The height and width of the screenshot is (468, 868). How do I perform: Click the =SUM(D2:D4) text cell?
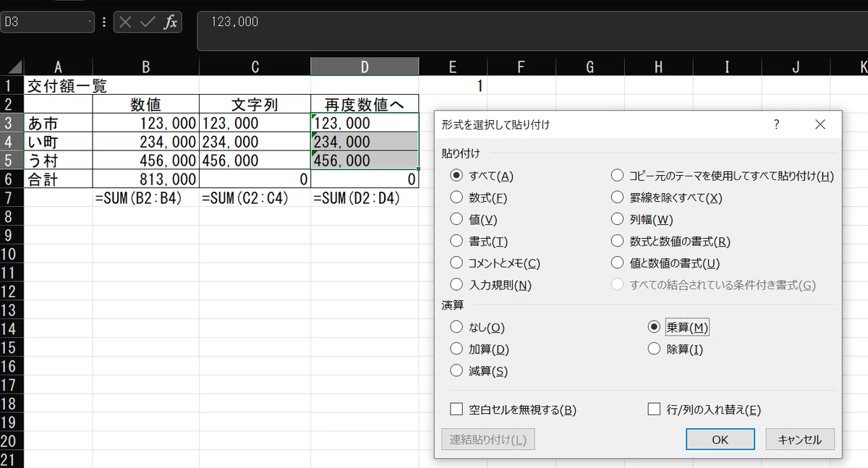(365, 197)
